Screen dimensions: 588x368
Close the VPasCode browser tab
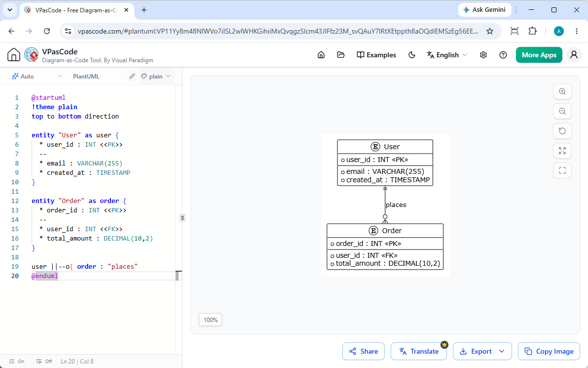[x=127, y=10]
